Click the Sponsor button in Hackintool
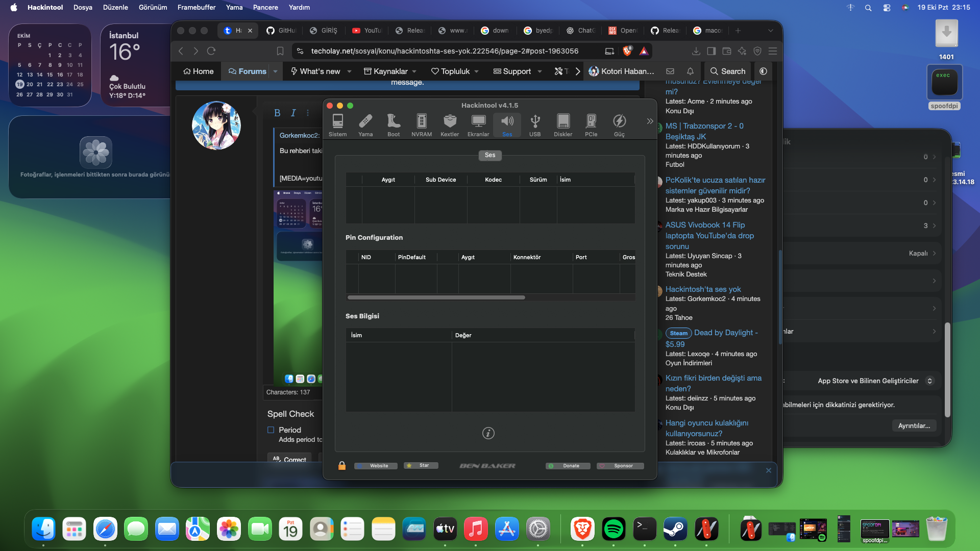 click(x=620, y=466)
